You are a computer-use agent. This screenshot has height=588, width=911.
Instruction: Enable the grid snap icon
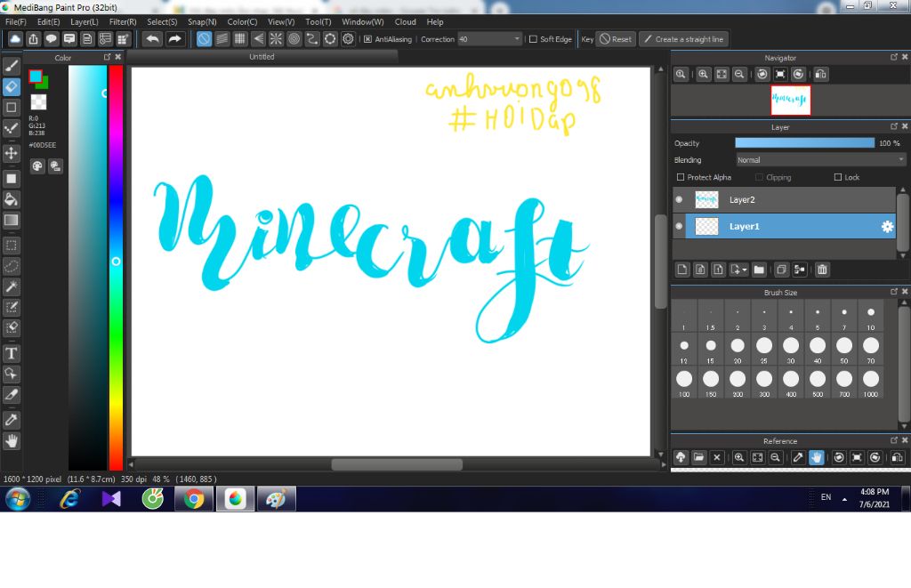coord(240,39)
